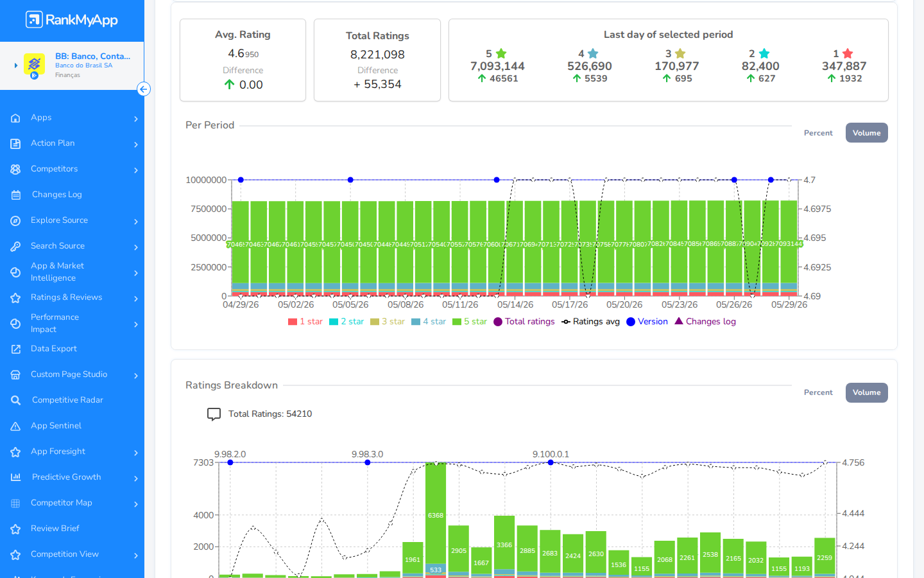Toggle the red 1 star legend swatch
The width and height of the screenshot is (924, 578).
(293, 322)
